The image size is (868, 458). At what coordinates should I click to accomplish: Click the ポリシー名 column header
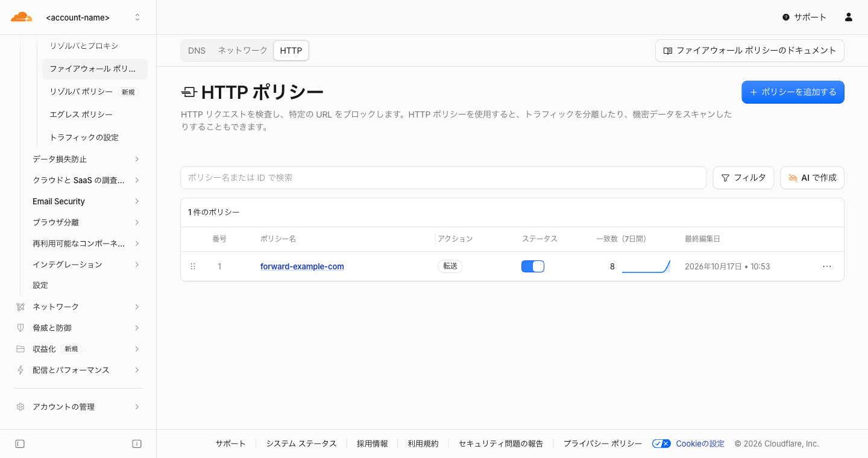(x=278, y=239)
